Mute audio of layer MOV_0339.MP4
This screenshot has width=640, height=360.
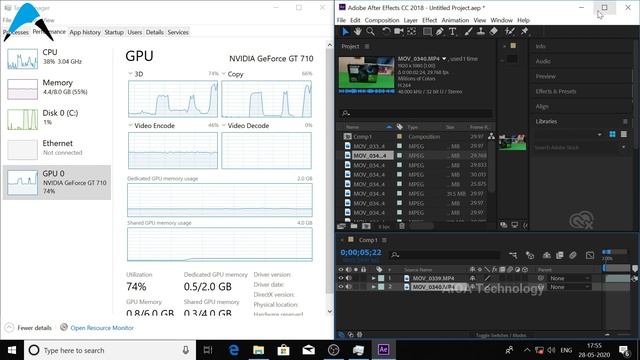pos(349,278)
